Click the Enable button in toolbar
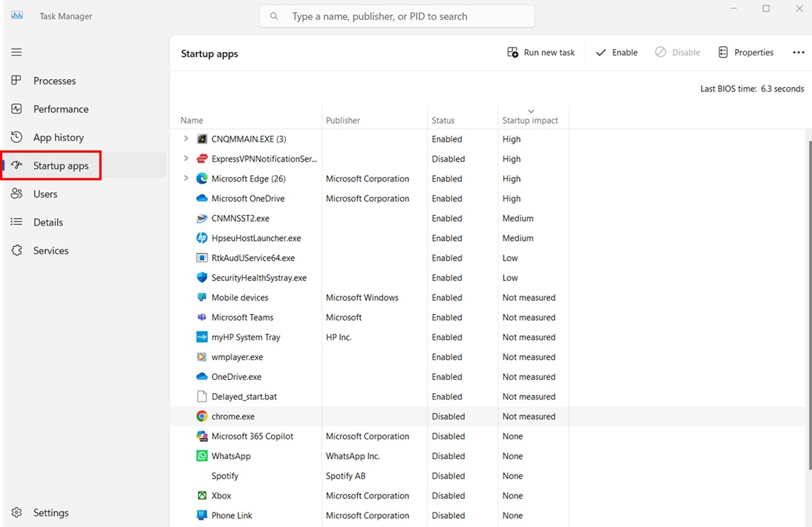Viewport: 812px width, 527px height. [x=616, y=53]
